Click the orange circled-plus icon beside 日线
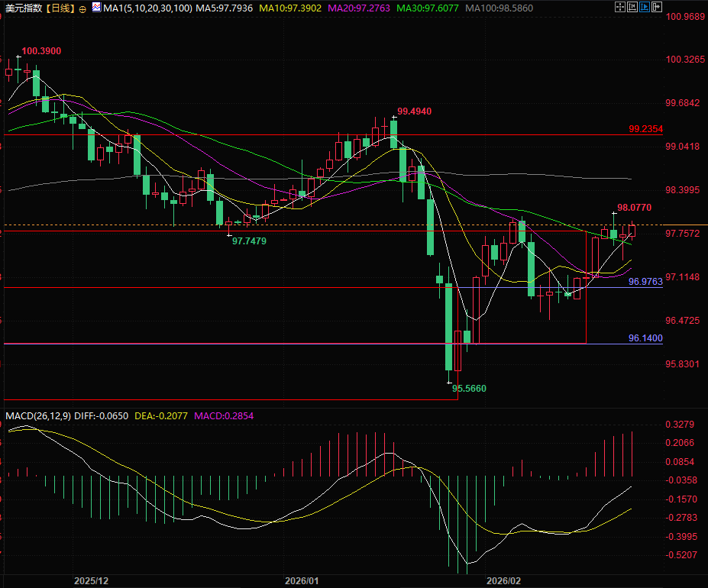The image size is (708, 588). tap(82, 9)
